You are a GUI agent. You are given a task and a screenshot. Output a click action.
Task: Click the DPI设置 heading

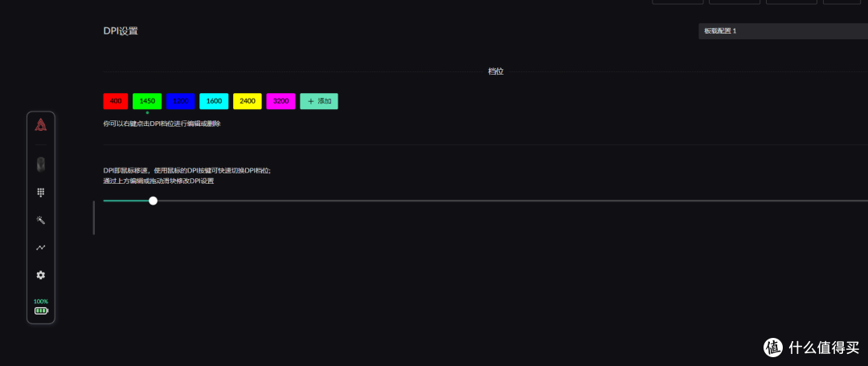[x=121, y=31]
